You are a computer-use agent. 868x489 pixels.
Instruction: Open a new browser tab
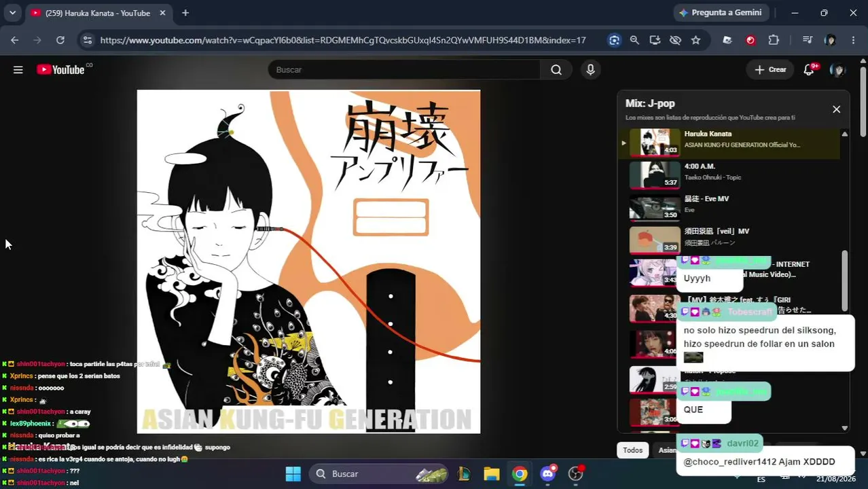click(x=185, y=12)
